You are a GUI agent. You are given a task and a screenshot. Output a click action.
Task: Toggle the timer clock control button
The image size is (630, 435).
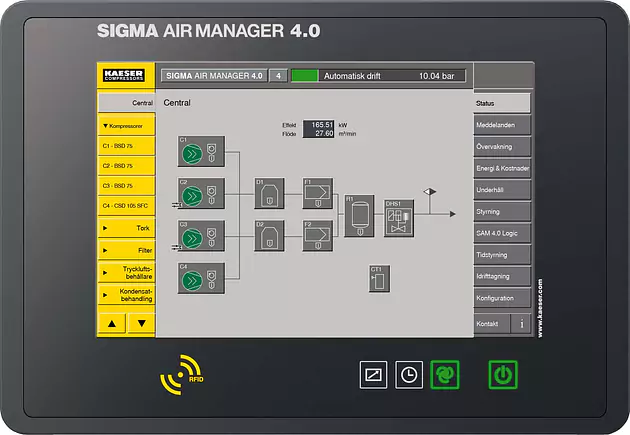[409, 374]
